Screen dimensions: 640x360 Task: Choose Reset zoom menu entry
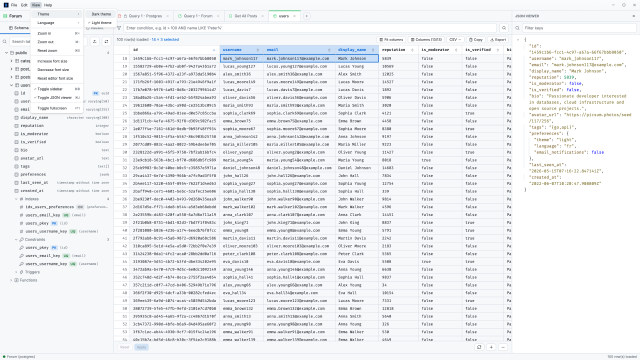pyautogui.click(x=58, y=51)
